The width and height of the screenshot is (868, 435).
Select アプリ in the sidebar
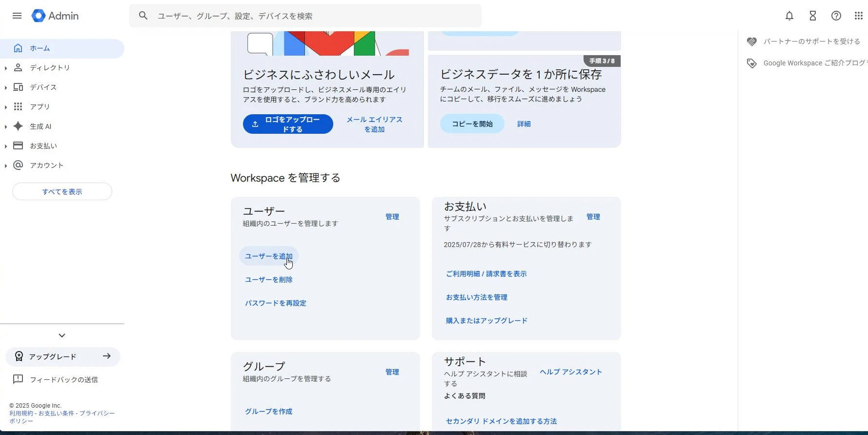62,107
